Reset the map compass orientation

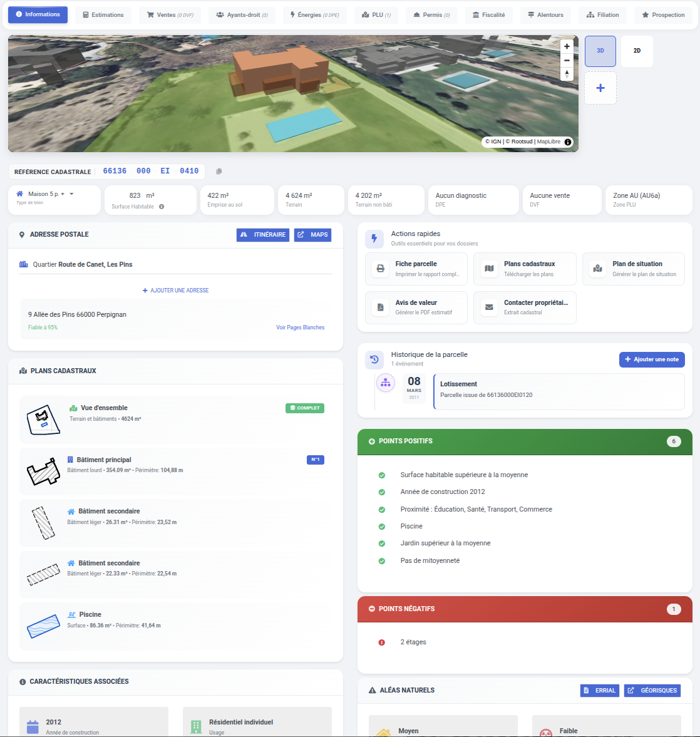coord(567,74)
